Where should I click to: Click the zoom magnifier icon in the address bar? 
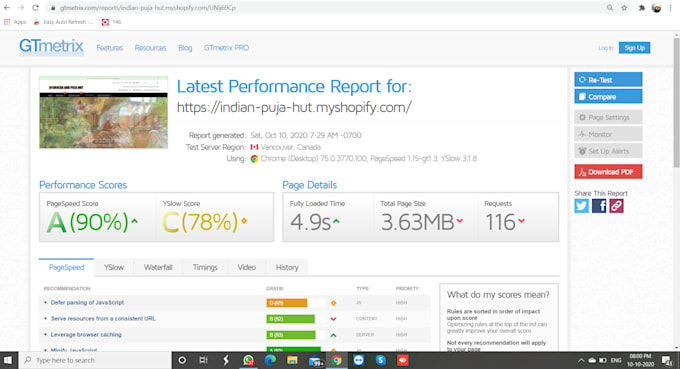[610, 8]
